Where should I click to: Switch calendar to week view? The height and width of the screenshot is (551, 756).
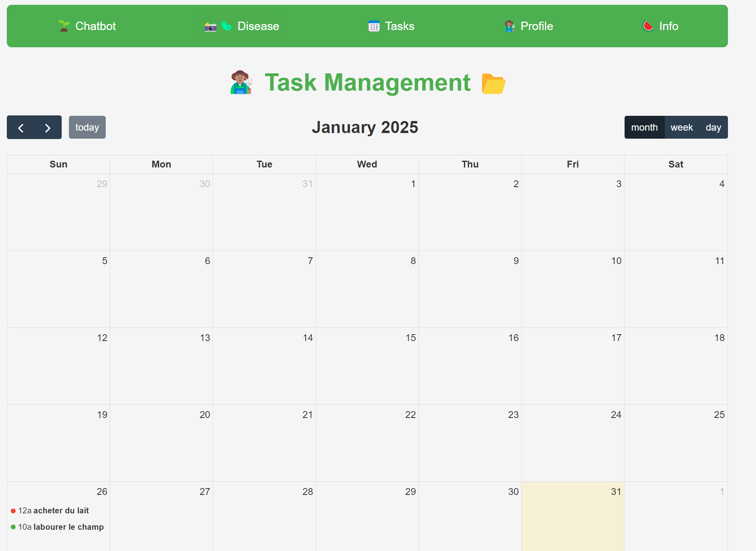[681, 127]
